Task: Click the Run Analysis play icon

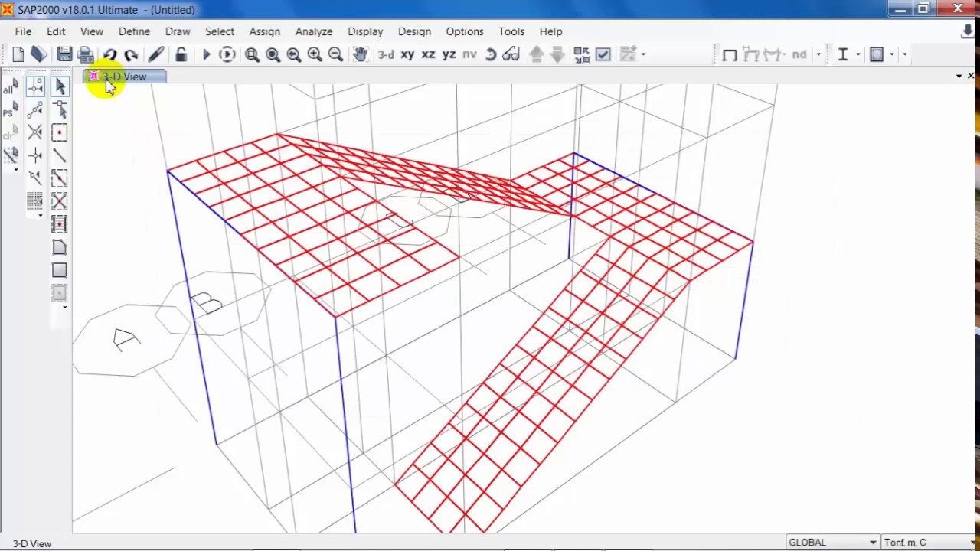Action: (206, 54)
